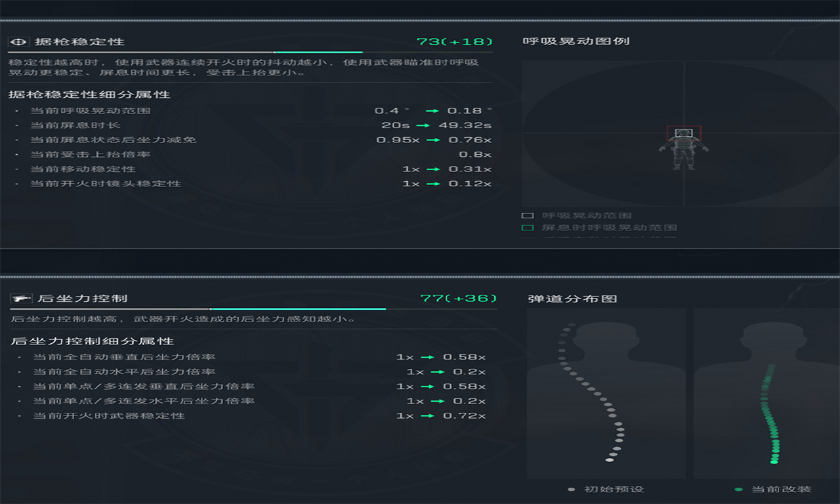Click the white 呼吸晃动范围 legend square

click(x=527, y=215)
